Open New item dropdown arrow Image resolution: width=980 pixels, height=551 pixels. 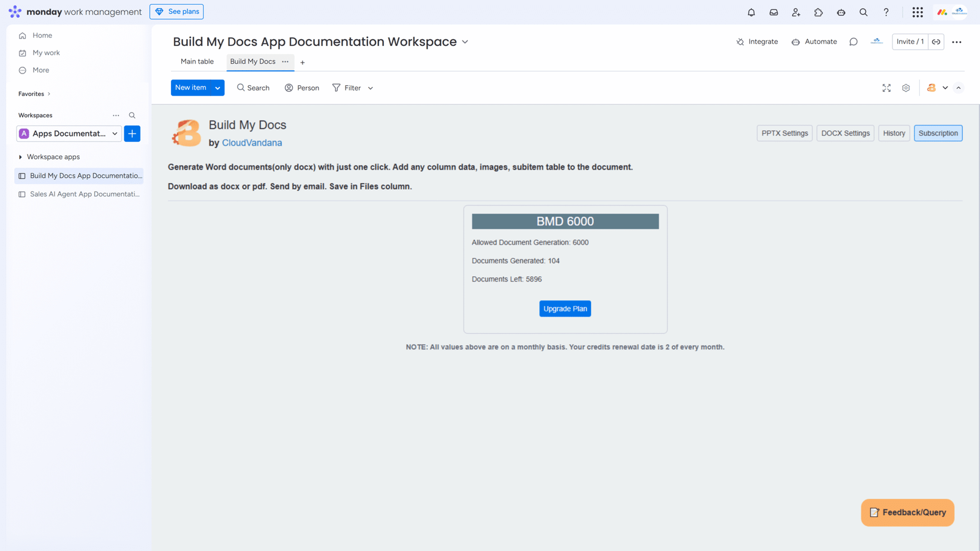pyautogui.click(x=217, y=88)
